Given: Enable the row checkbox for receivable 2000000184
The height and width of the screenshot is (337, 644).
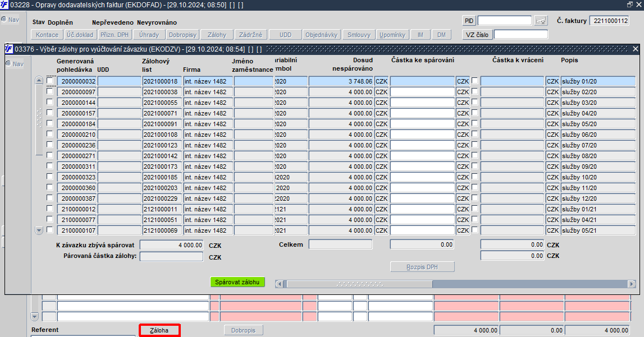Looking at the screenshot, I should tap(50, 123).
